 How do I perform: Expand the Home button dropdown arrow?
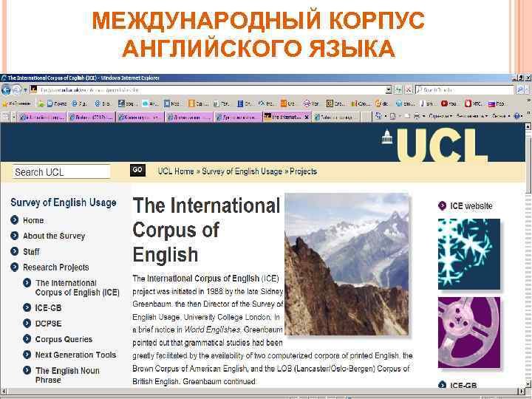point(386,117)
